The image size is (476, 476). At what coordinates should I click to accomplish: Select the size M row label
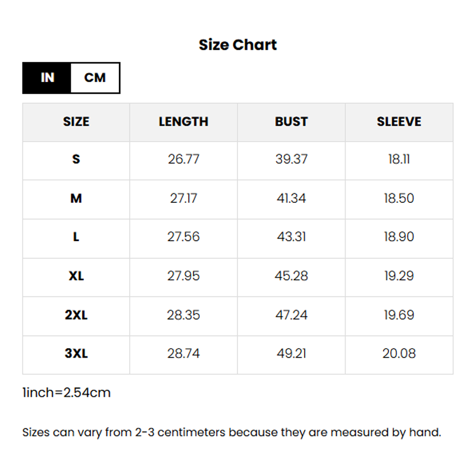[x=76, y=198]
